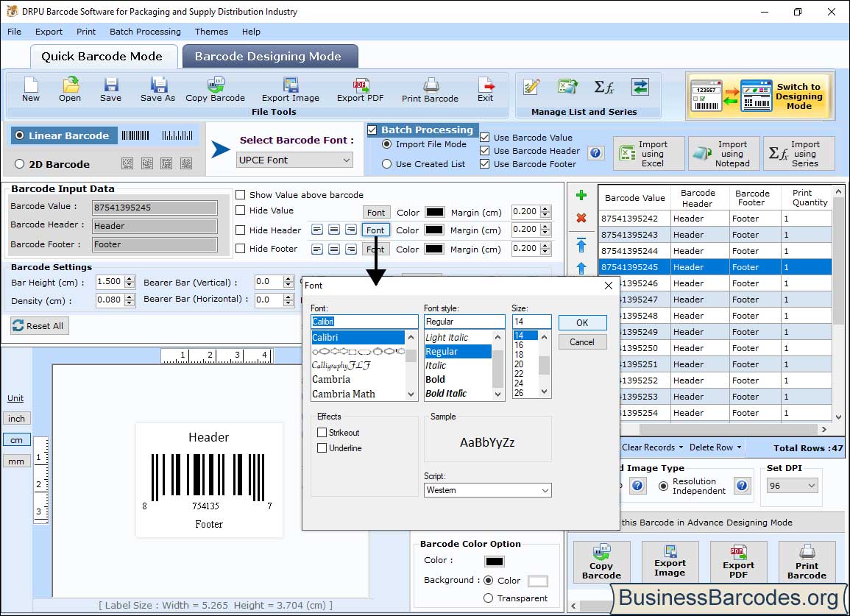
Task: Open the Set DPI dropdown
Action: 792,486
